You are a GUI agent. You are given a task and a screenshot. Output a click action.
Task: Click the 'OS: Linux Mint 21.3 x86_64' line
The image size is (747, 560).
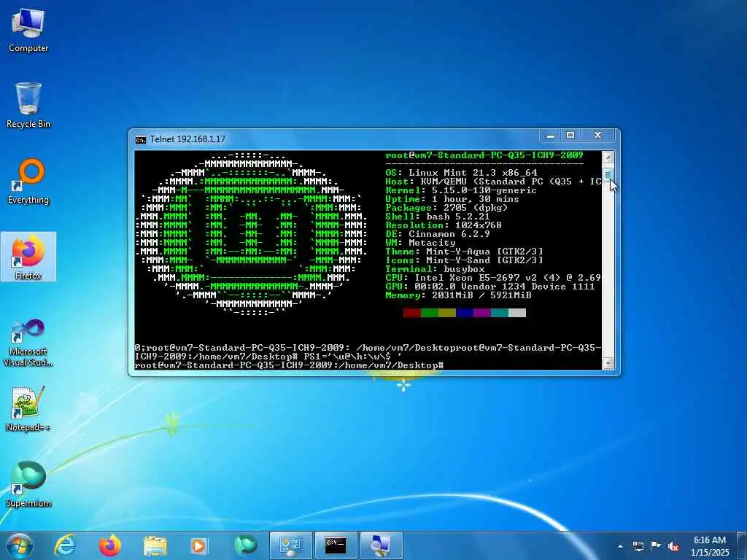tap(461, 173)
